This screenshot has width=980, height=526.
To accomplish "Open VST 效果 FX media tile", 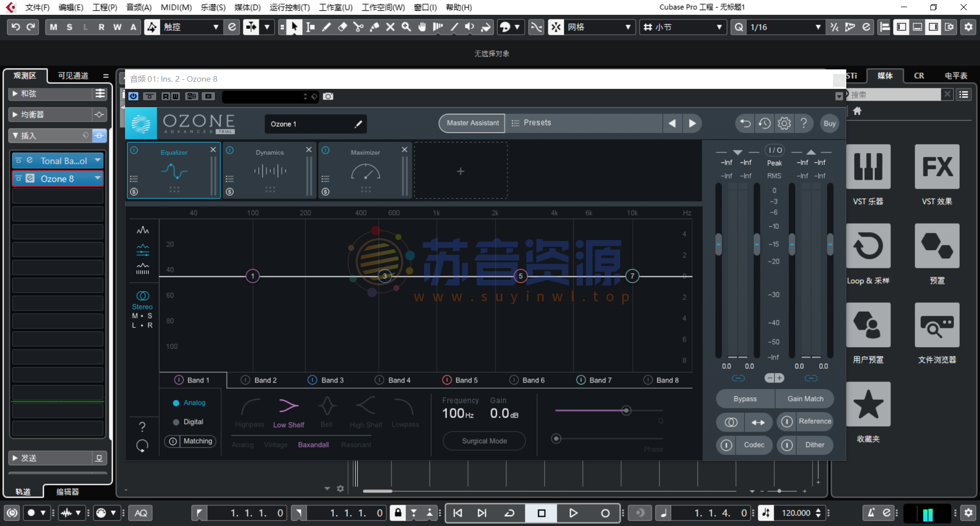I will tap(937, 166).
